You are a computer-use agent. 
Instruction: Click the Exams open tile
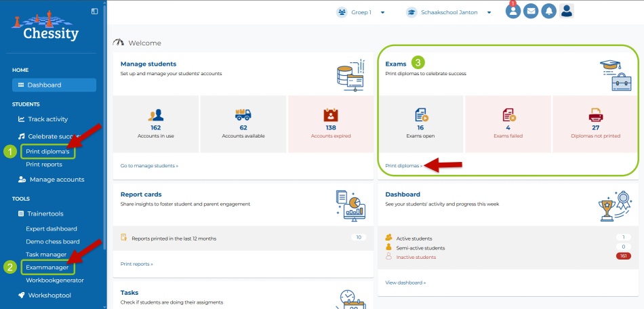[420, 123]
